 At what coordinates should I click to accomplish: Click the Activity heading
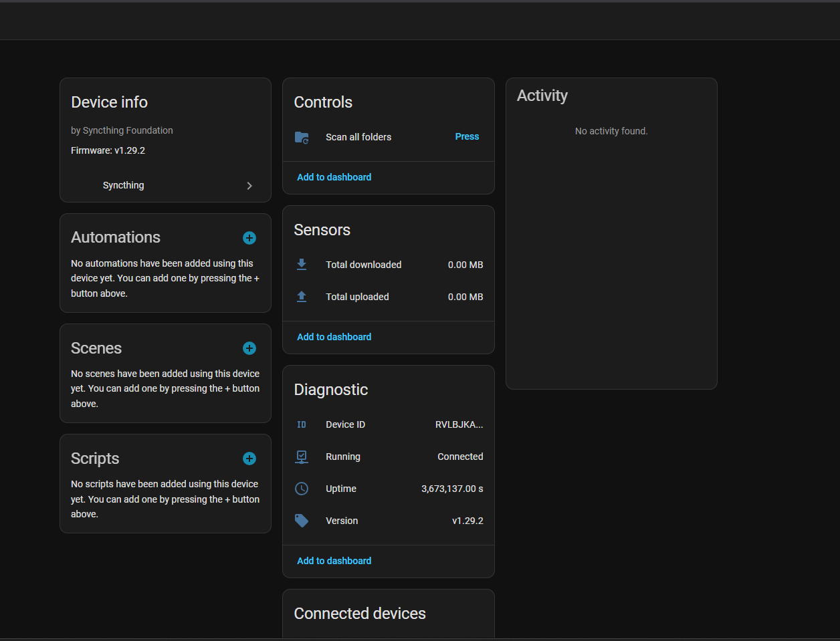coord(542,96)
